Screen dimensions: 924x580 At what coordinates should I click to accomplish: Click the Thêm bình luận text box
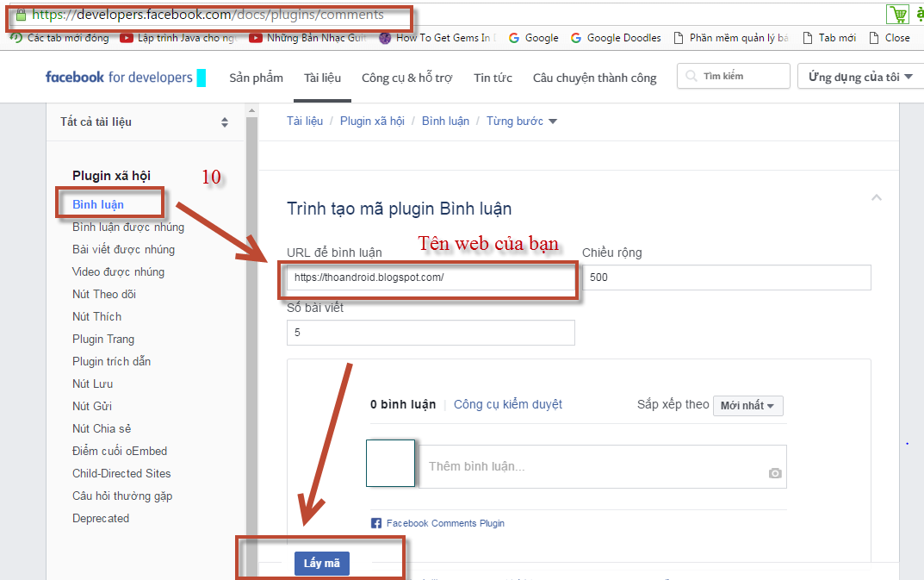[602, 467]
